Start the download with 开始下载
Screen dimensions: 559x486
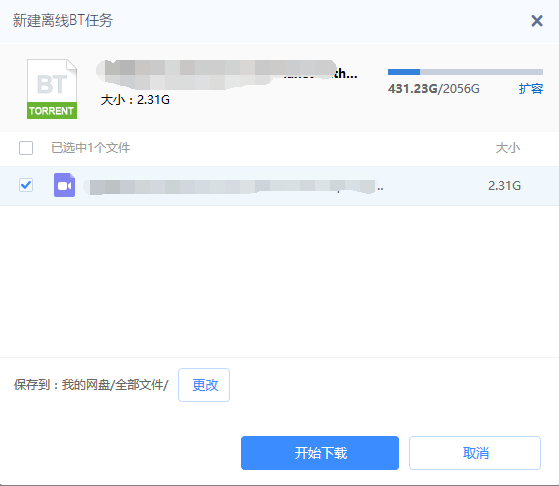coord(320,453)
